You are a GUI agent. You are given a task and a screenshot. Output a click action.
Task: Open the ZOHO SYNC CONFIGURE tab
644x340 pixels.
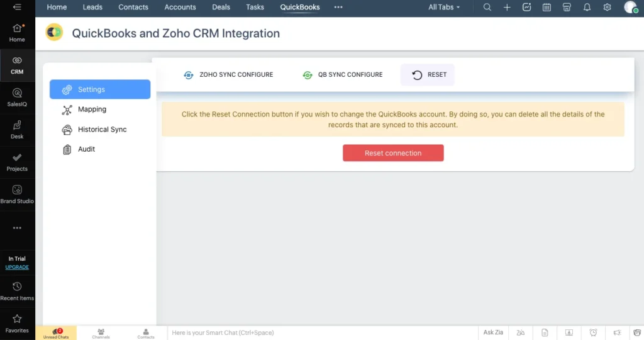point(228,75)
